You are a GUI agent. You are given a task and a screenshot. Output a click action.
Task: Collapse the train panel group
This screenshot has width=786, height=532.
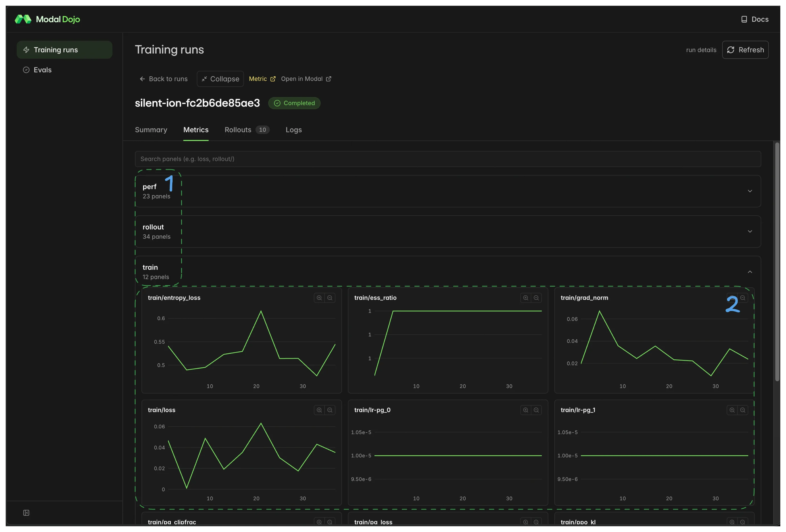[x=448, y=272]
